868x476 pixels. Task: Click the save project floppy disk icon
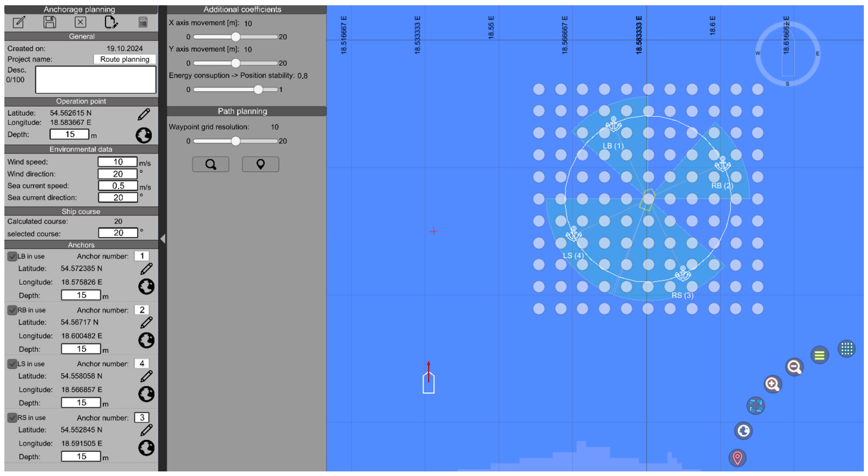[49, 22]
